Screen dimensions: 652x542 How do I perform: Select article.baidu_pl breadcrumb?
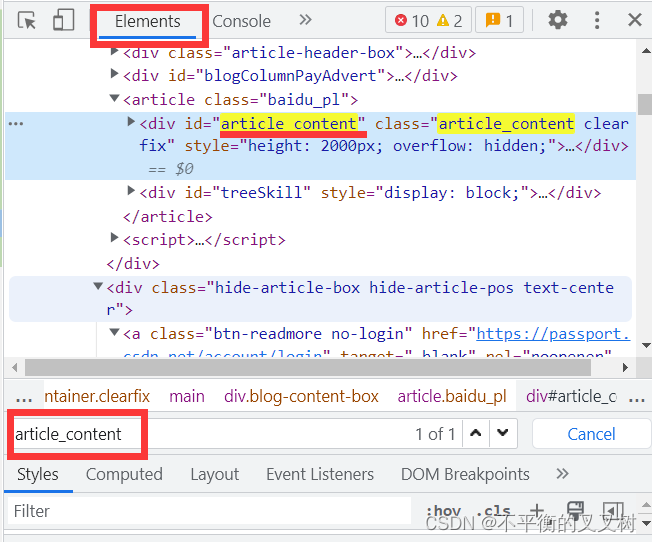tap(452, 396)
